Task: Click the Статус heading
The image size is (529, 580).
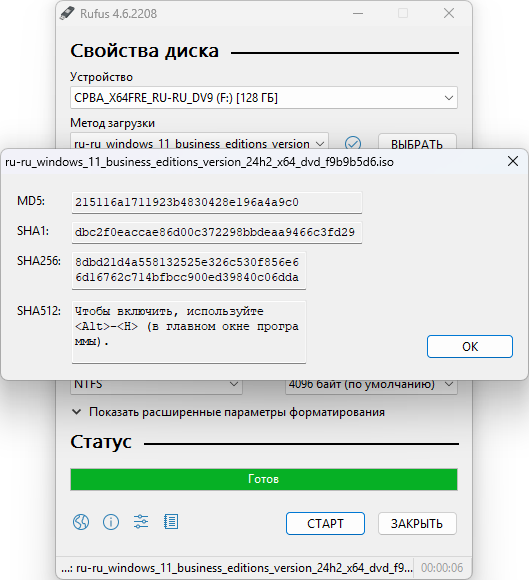Action: click(x=101, y=442)
